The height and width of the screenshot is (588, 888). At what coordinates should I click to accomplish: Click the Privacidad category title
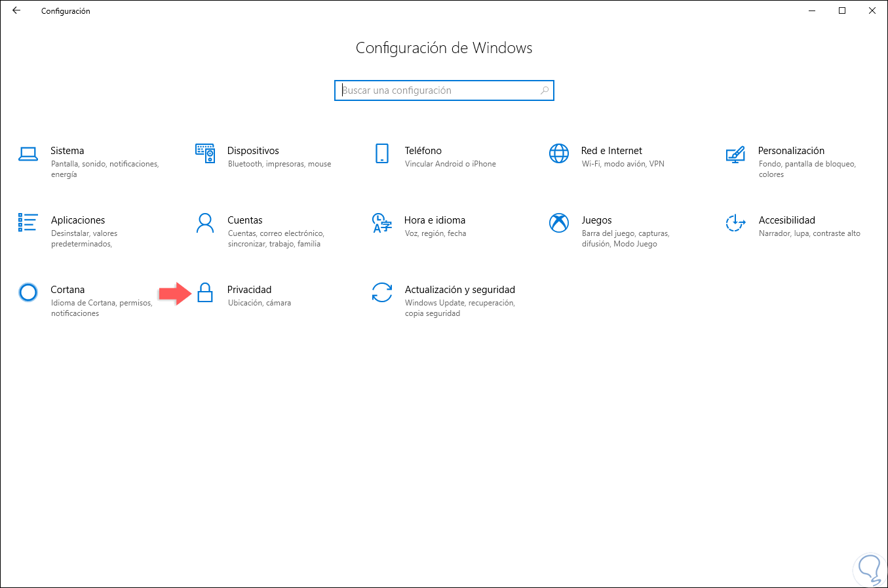249,290
